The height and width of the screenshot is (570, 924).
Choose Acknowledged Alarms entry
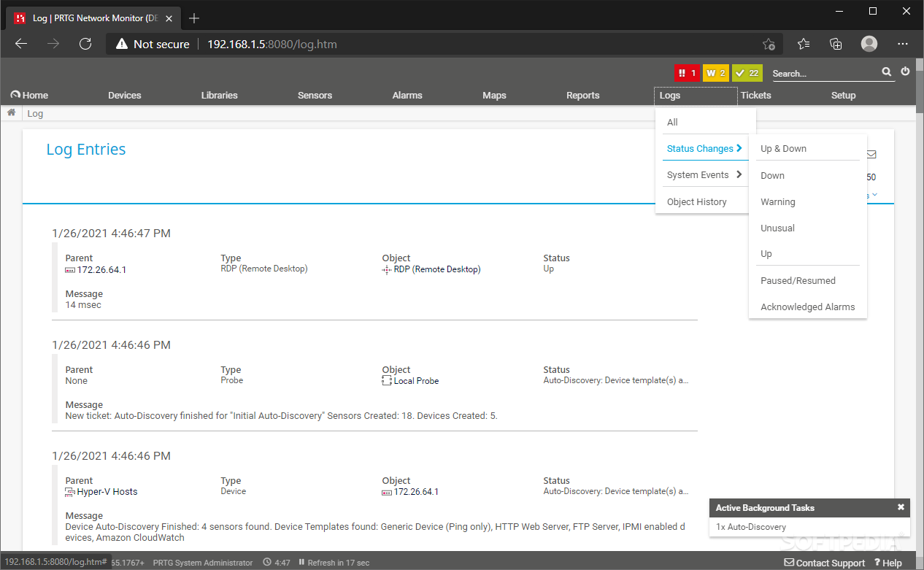click(807, 307)
